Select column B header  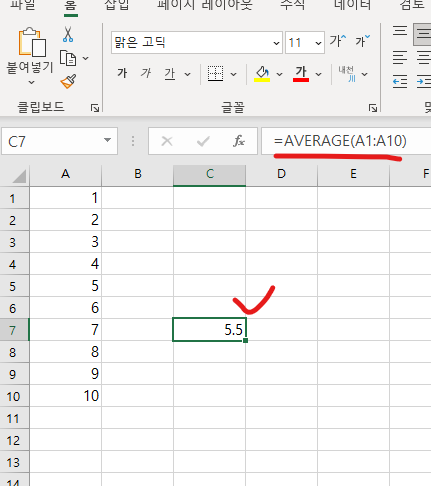138,174
